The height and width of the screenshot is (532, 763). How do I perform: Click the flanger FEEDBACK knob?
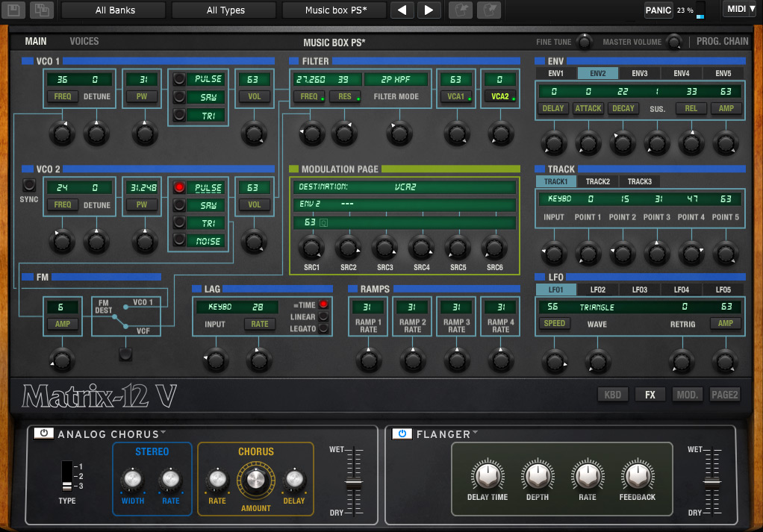point(638,475)
